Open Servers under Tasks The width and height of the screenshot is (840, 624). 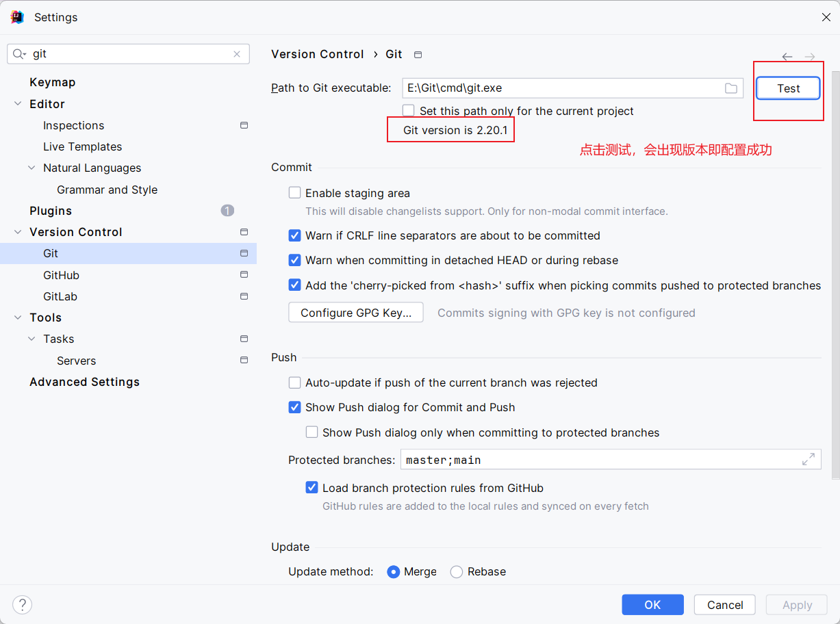pos(76,361)
